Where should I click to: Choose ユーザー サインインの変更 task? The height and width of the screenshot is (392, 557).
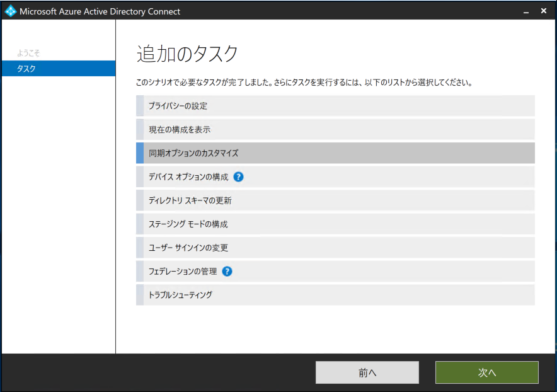(x=335, y=248)
